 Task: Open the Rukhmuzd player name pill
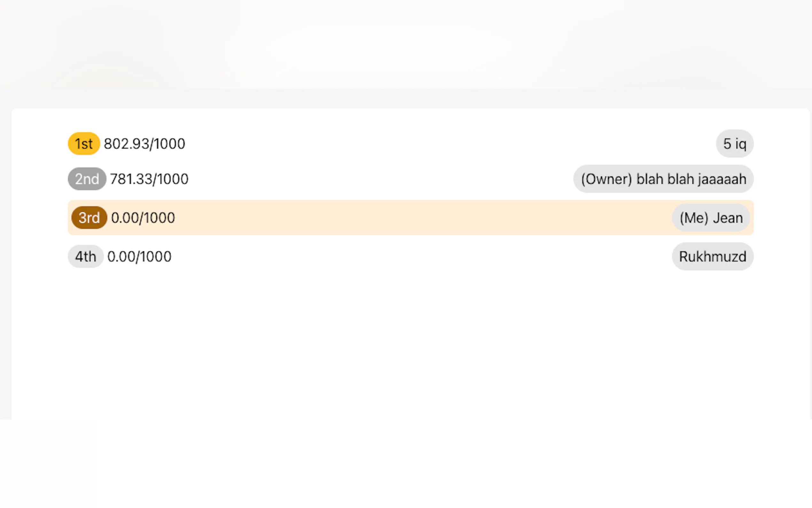pos(712,256)
